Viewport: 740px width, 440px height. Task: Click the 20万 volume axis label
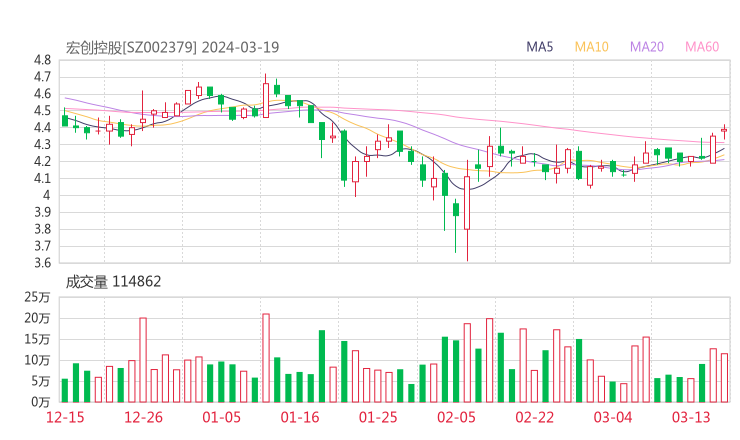coord(37,318)
